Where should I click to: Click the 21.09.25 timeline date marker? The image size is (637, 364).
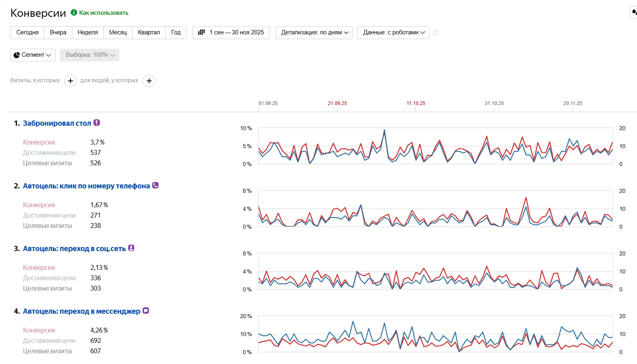[337, 103]
